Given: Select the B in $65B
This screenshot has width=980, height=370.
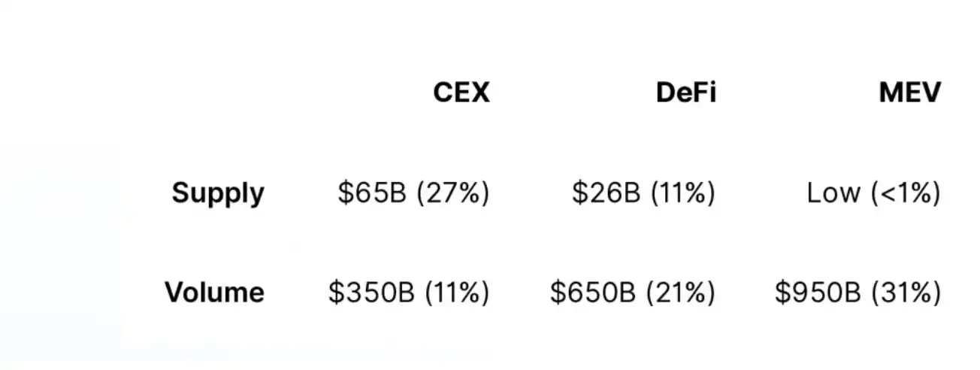Looking at the screenshot, I should pos(397,193).
